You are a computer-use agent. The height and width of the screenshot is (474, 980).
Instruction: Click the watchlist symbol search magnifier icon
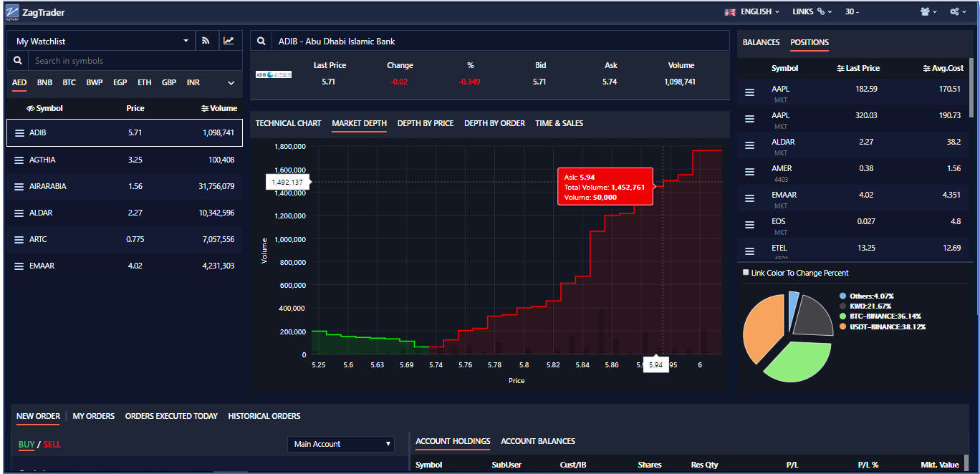point(18,61)
